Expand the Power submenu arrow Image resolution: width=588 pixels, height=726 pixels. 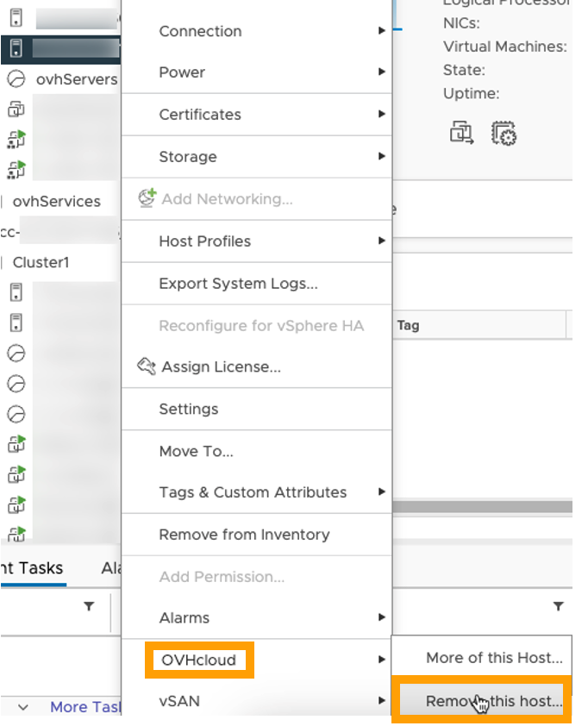pos(382,72)
